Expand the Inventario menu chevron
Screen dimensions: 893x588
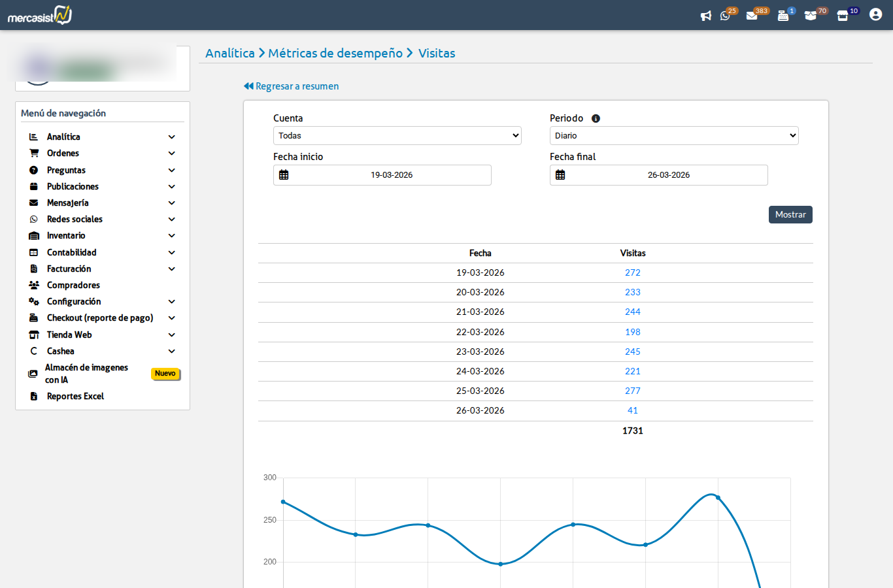(x=171, y=236)
